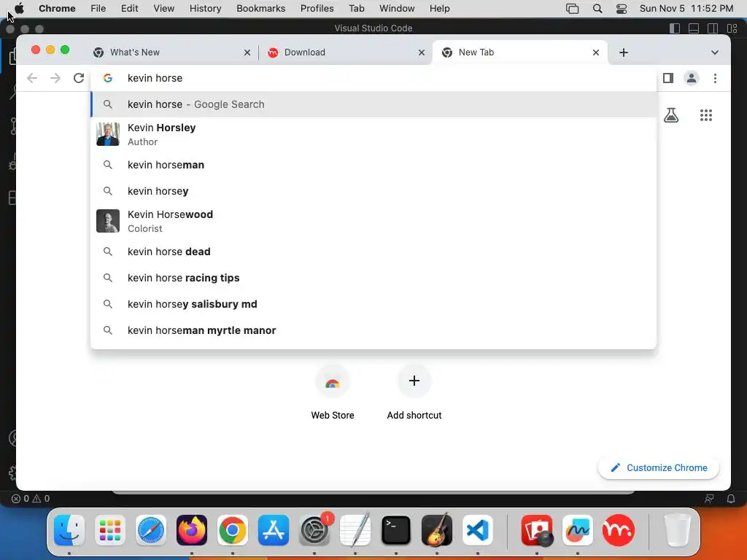This screenshot has width=747, height=560.
Task: Open VS Code notifications bell
Action: coord(731,499)
